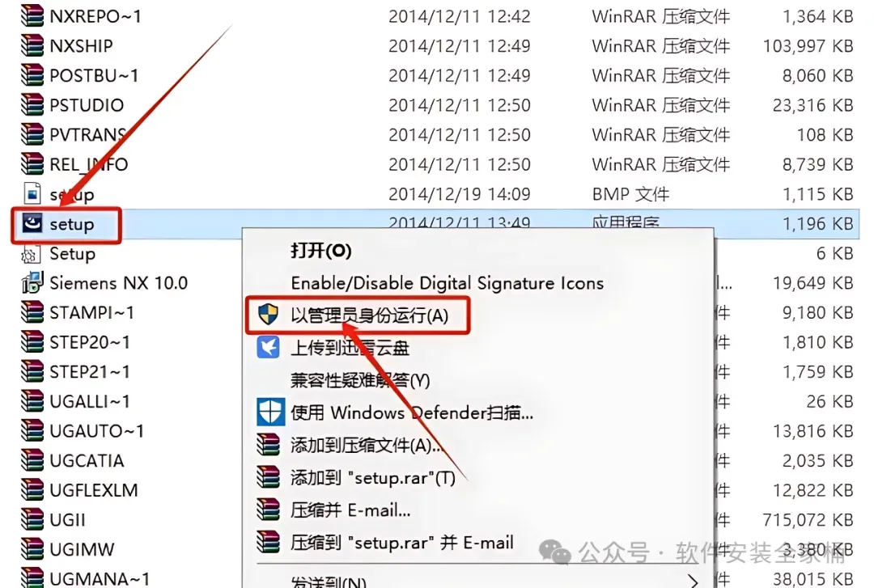The image size is (874, 588).
Task: Click the REL_INFO archive icon
Action: coord(32,164)
